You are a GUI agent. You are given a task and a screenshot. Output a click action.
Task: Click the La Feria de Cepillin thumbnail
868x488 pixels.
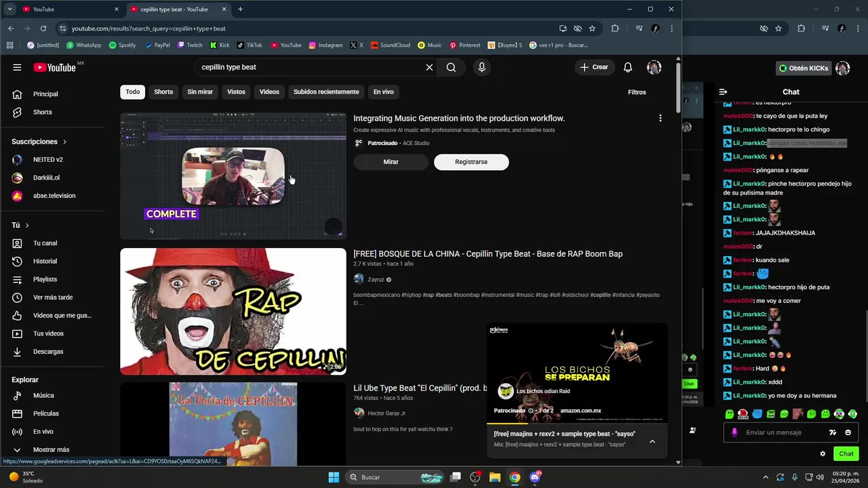pos(233,424)
